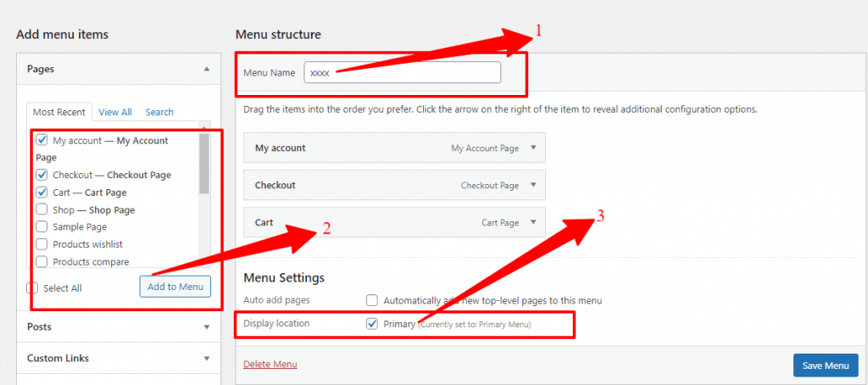Focus the Menu Name input field
Viewport: 868px width, 385px height.
[403, 73]
